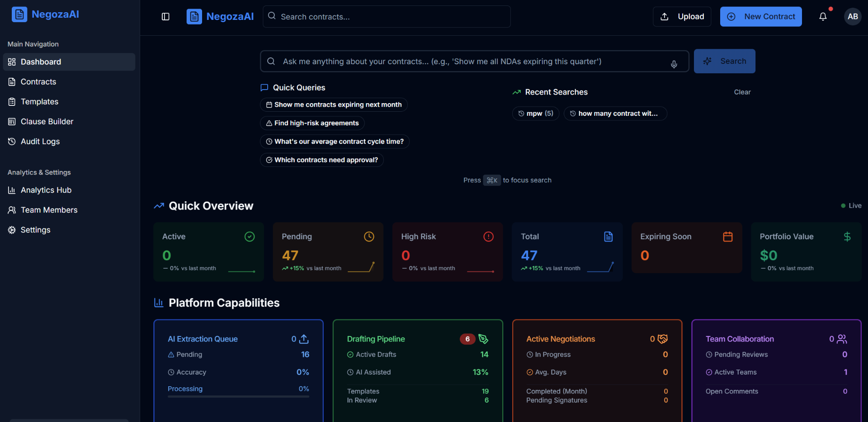
Task: Click the Upload button
Action: tap(682, 17)
